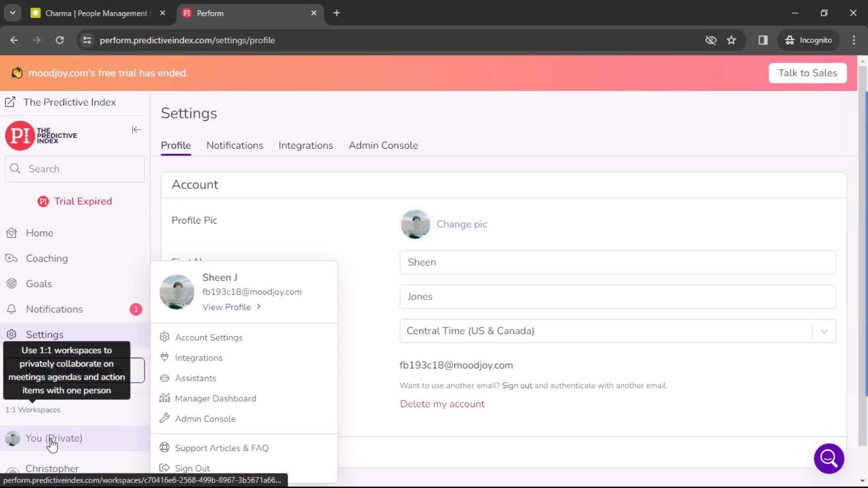
Task: Click Delete my account
Action: tap(442, 404)
